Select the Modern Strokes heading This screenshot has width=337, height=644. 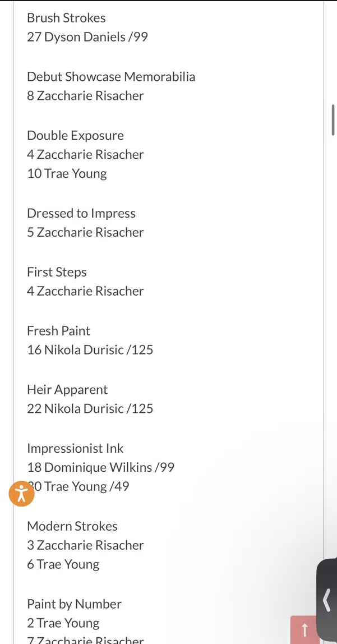[x=72, y=526]
